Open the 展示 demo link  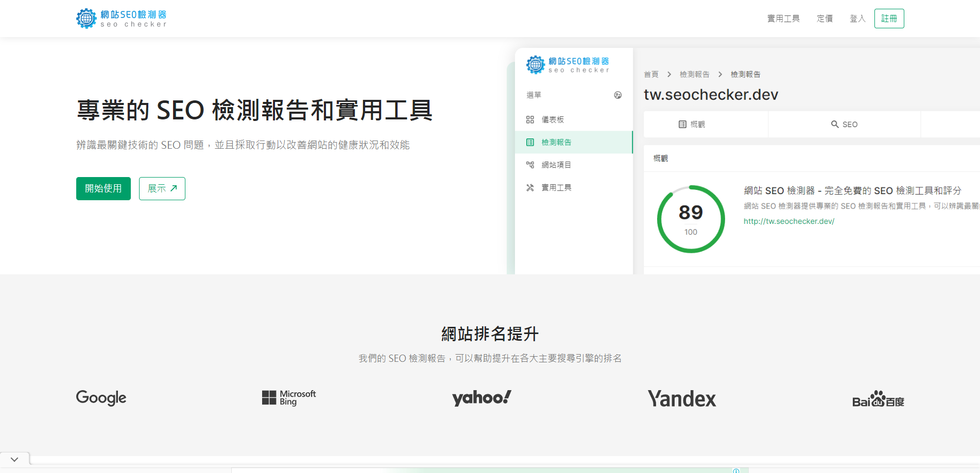162,189
